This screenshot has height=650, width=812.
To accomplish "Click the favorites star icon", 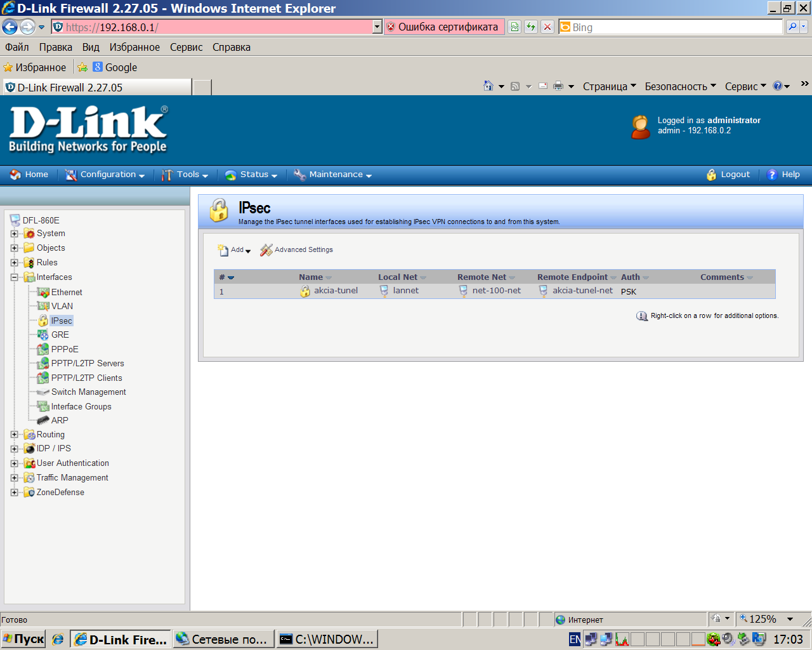I will pos(8,67).
